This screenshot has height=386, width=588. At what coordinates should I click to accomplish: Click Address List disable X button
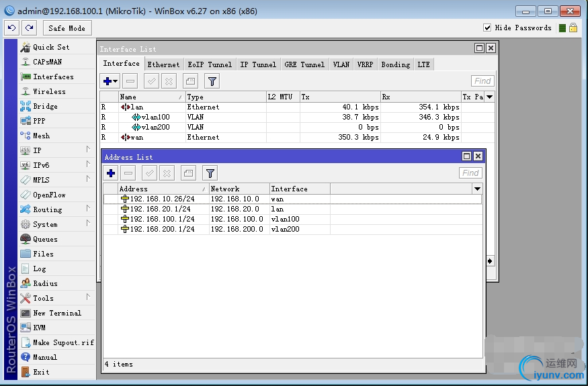(167, 173)
